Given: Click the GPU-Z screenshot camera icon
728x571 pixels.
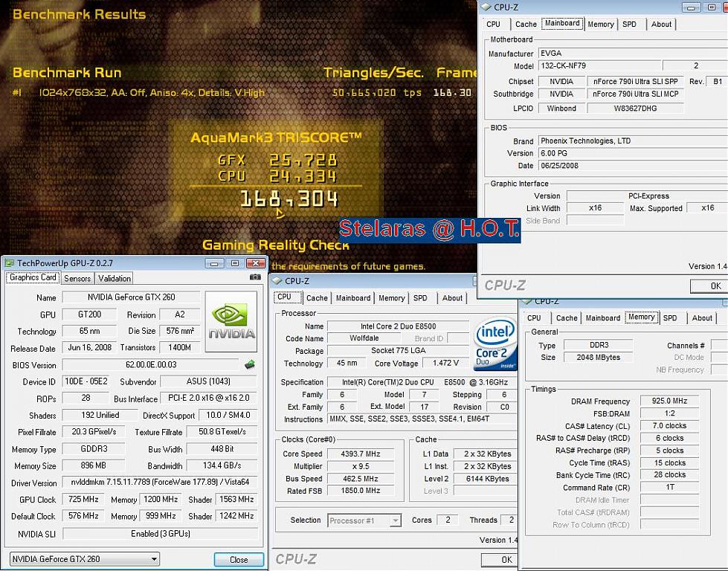Looking at the screenshot, I should pyautogui.click(x=255, y=277).
